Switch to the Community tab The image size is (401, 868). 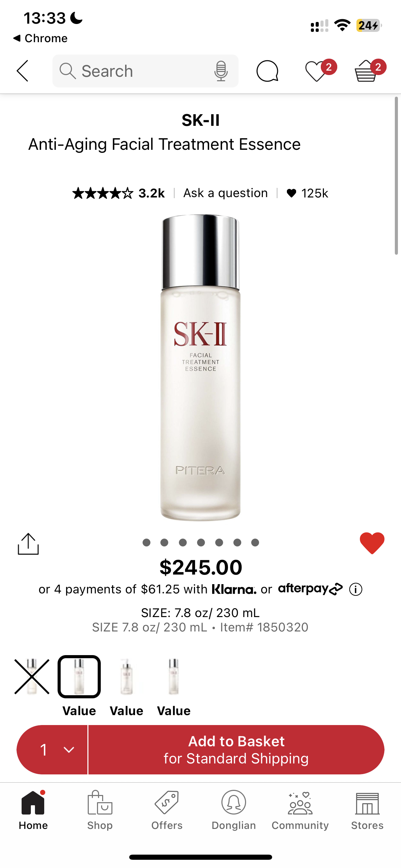pos(300,810)
